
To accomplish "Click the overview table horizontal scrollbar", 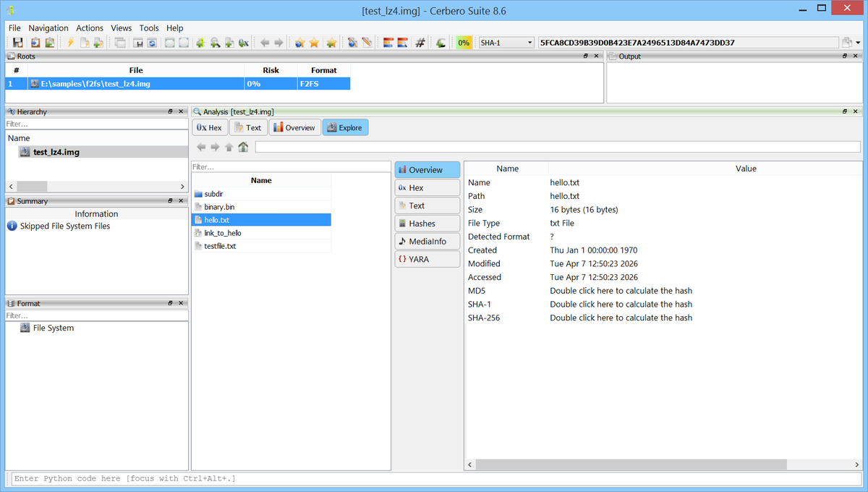I will coord(663,465).
